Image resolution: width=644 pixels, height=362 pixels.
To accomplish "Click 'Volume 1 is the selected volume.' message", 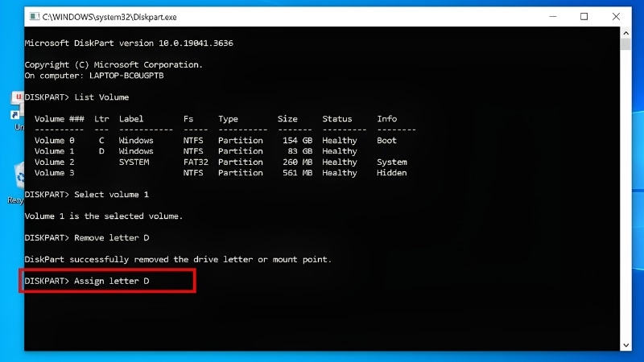I will coord(104,216).
